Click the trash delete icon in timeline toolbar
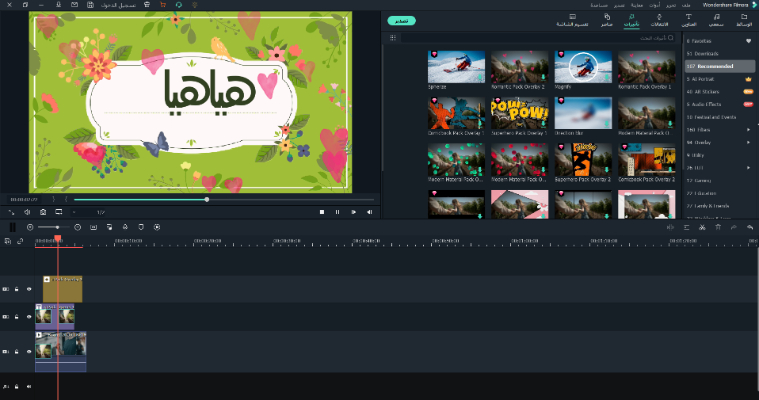The height and width of the screenshot is (400, 759). coord(718,228)
